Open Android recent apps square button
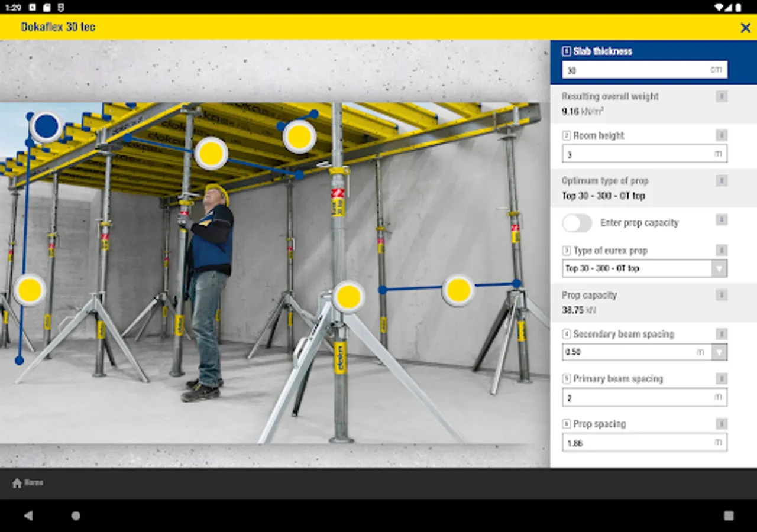 729,515
